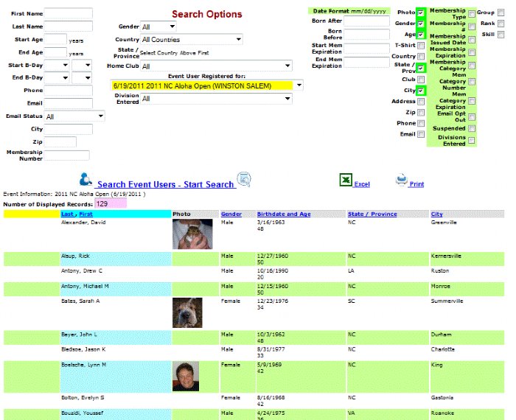Focus the Born Before date field
The width and height of the screenshot is (516, 420).
click(x=366, y=34)
